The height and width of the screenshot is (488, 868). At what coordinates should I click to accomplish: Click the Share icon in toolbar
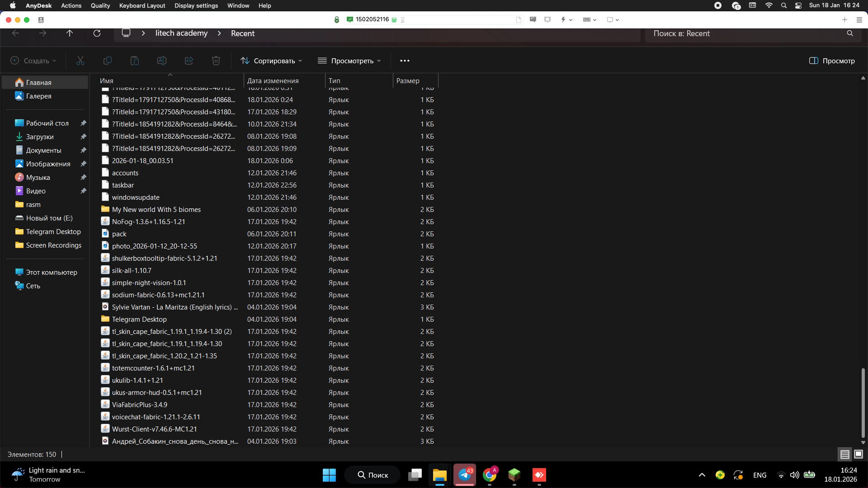[x=189, y=61]
